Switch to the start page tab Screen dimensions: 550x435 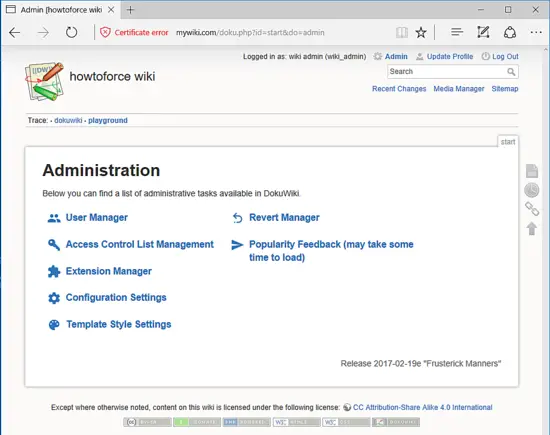point(508,142)
